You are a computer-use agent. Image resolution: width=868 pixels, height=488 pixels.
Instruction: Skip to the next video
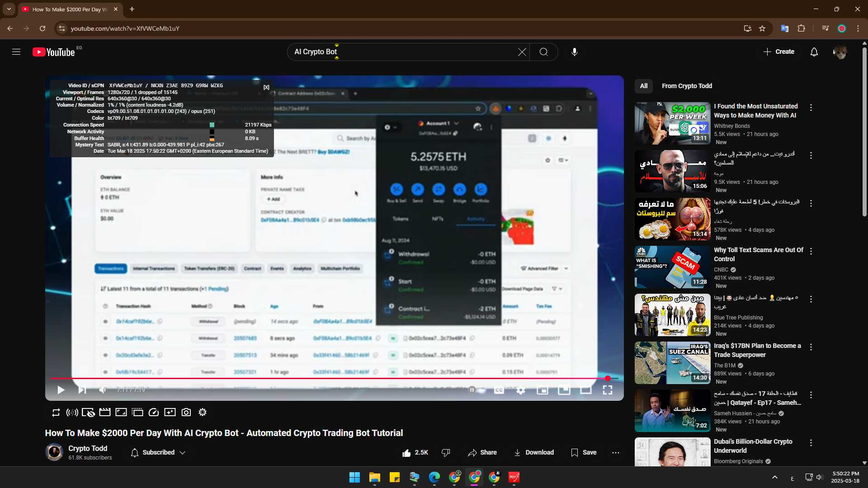(82, 389)
